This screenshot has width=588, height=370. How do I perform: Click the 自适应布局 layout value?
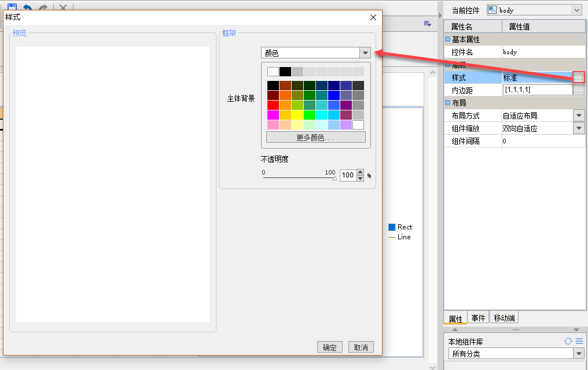click(538, 116)
